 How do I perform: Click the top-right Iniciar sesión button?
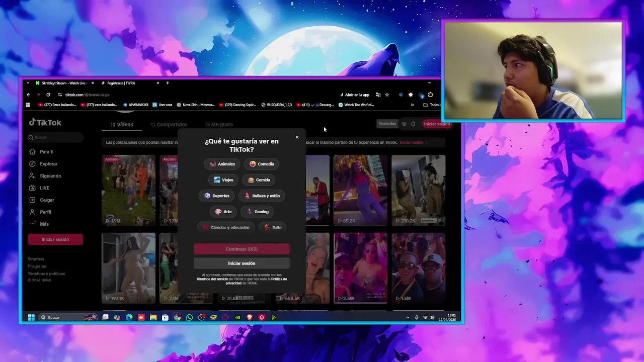[x=436, y=124]
